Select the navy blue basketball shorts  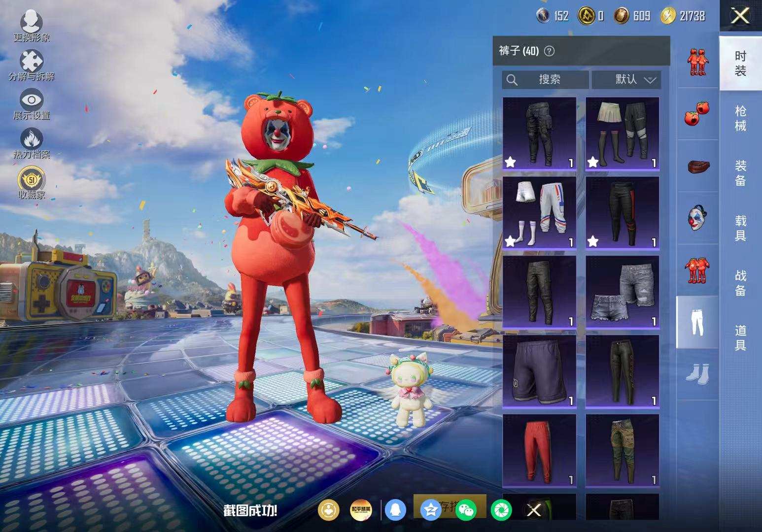pyautogui.click(x=539, y=371)
